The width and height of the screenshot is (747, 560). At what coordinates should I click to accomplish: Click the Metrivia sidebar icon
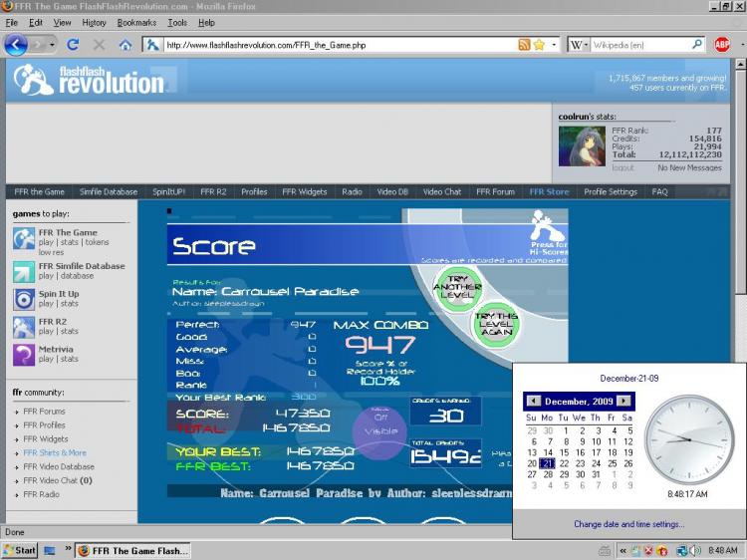[24, 355]
